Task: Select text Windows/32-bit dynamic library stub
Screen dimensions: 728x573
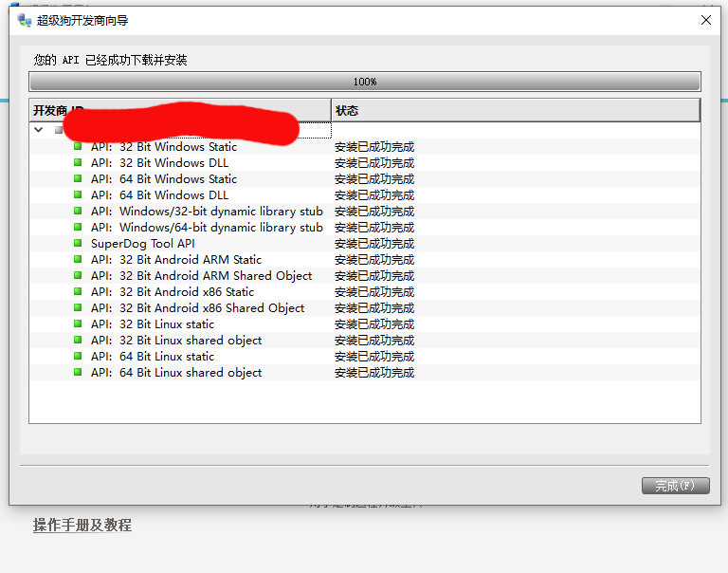Action: click(x=221, y=212)
